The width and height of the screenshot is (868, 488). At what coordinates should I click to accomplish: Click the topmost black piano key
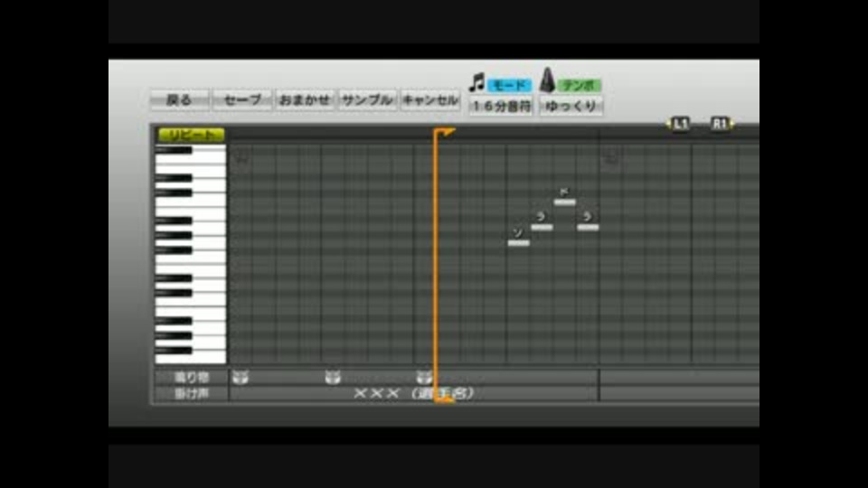(174, 150)
